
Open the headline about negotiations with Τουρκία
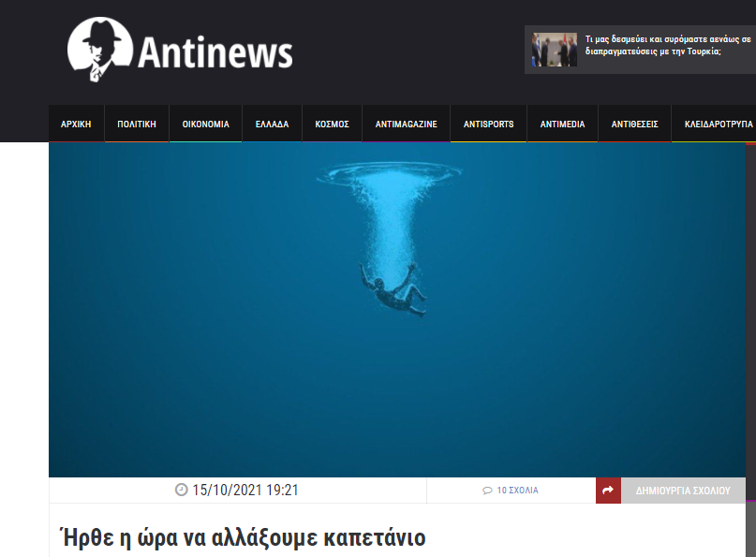pyautogui.click(x=667, y=46)
